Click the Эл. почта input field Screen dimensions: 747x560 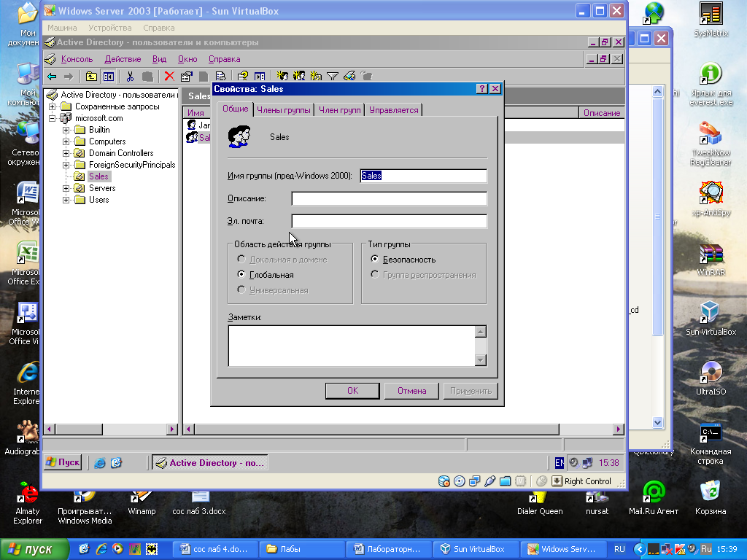[390, 221]
